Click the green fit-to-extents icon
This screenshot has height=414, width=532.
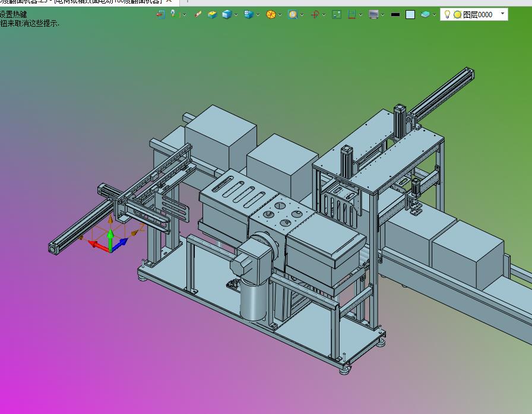tap(337, 14)
